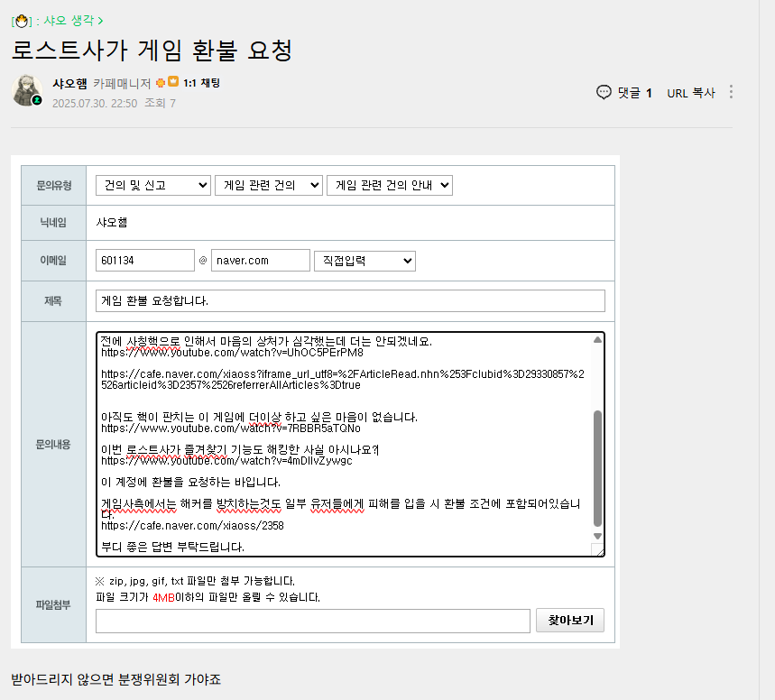Click the author's profile avatar
775x700 pixels.
(x=27, y=90)
